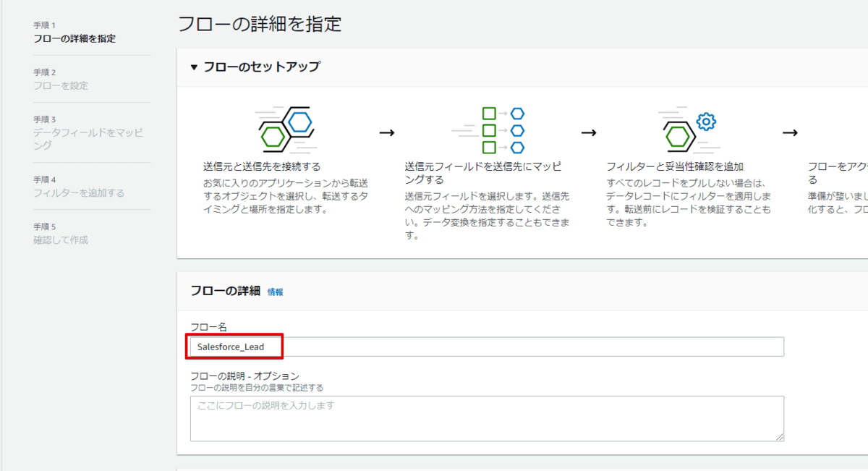Click the arrow after the connect step
The width and height of the screenshot is (868, 471).
[387, 132]
